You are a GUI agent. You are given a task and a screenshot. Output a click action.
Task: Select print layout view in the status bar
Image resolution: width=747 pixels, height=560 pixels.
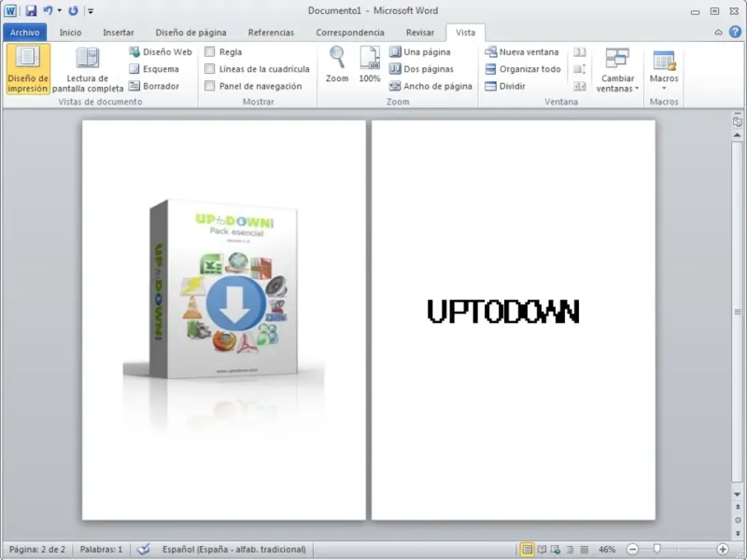click(x=527, y=550)
